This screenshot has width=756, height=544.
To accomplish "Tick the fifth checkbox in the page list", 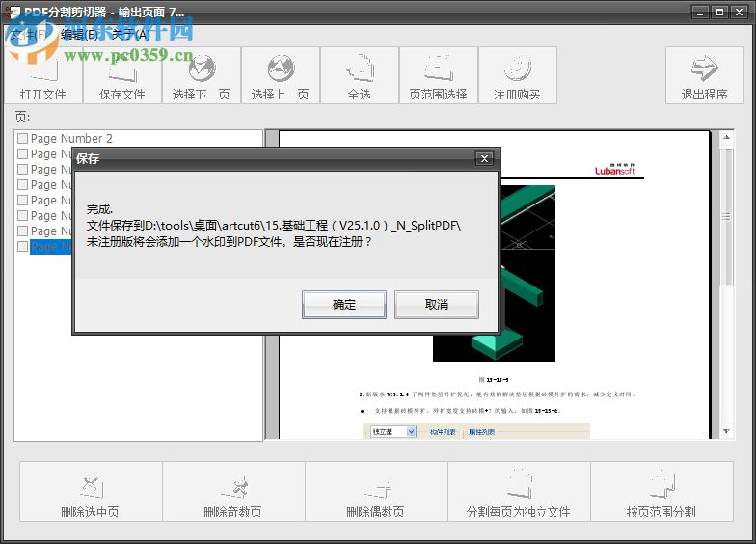I will 22,201.
